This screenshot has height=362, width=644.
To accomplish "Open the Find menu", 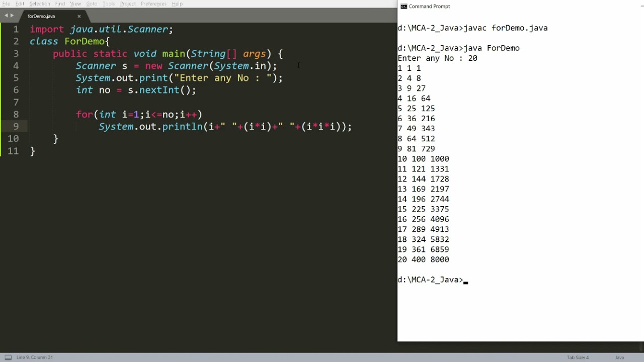I will tap(60, 4).
